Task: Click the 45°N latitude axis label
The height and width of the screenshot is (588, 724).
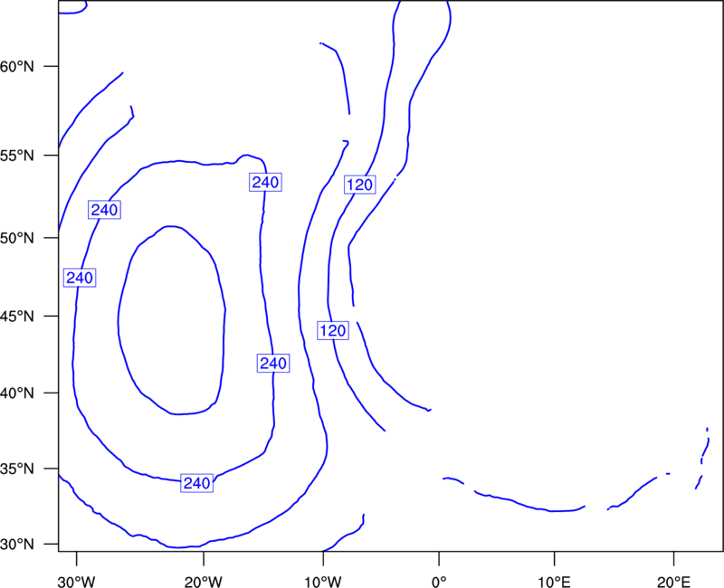Action: pos(17,316)
